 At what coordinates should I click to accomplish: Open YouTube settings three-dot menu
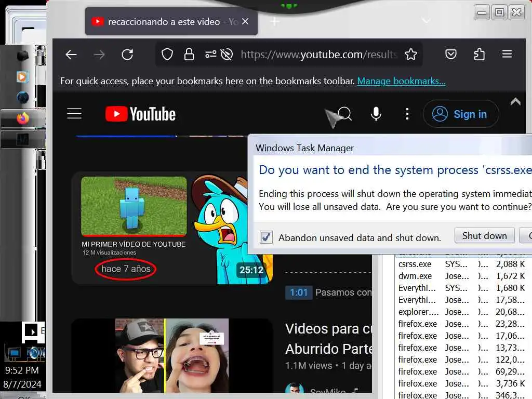(407, 114)
